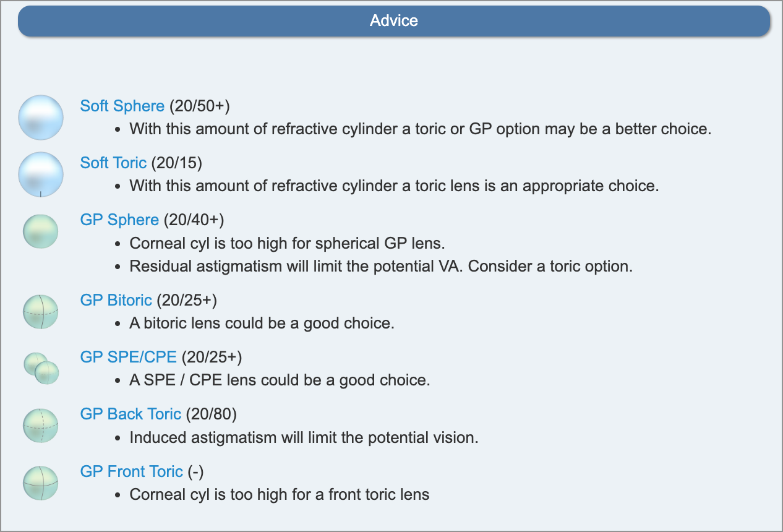783x532 pixels.
Task: Select the GP Sphere lens icon
Action: click(41, 232)
